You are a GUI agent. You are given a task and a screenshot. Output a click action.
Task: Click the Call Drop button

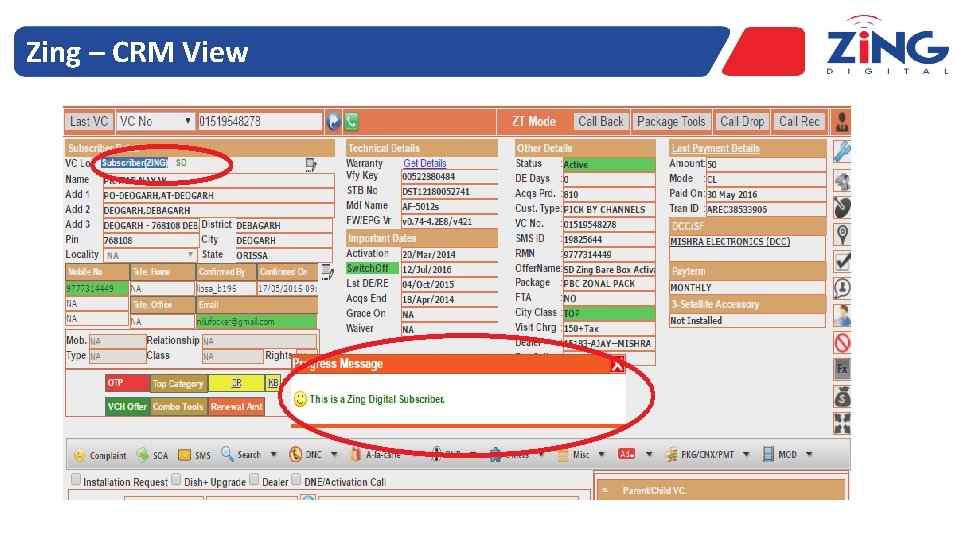742,121
